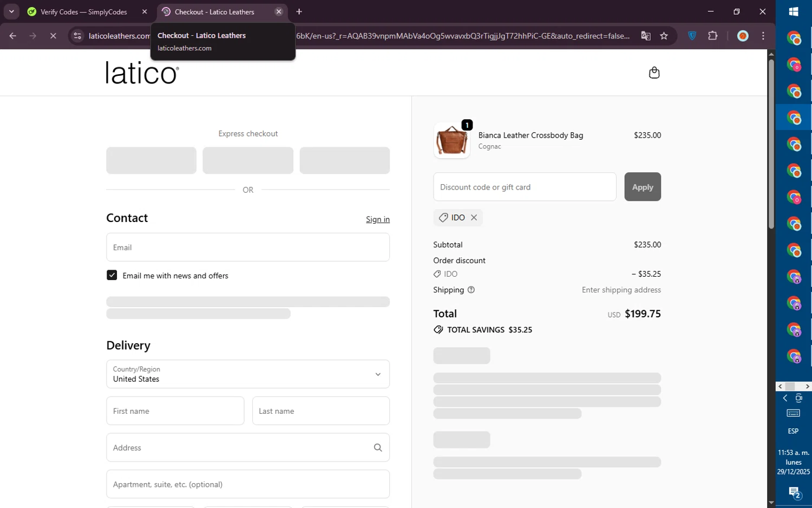Image resolution: width=812 pixels, height=508 pixels.
Task: Focus the Last name field
Action: click(321, 411)
